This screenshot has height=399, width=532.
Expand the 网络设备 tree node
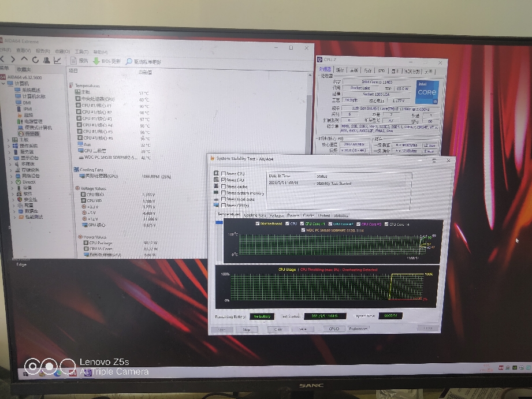coord(11,176)
